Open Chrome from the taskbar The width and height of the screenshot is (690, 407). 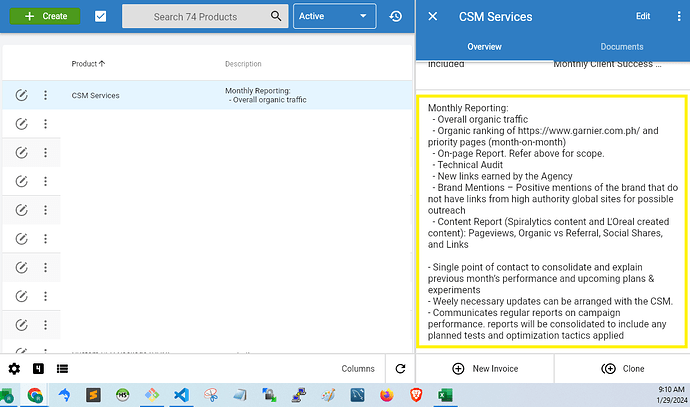35,395
